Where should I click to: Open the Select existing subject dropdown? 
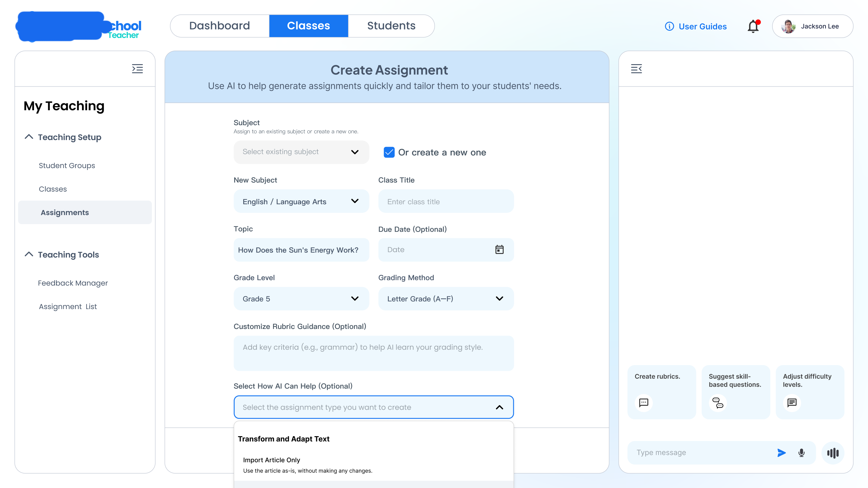tap(301, 152)
